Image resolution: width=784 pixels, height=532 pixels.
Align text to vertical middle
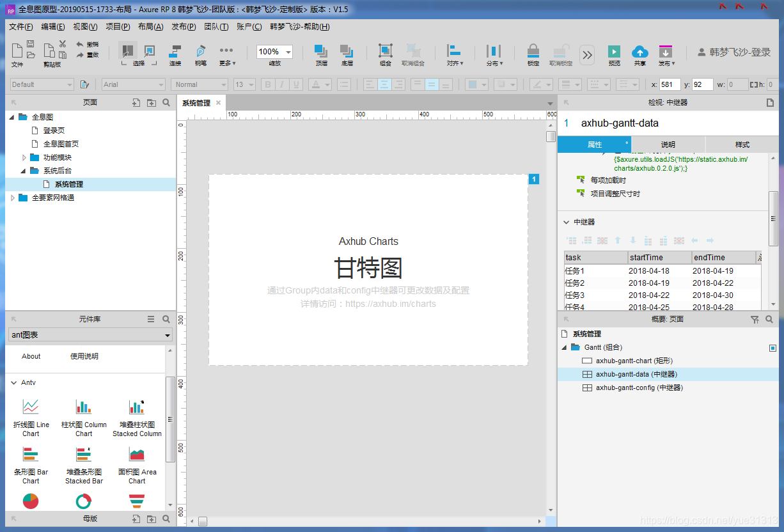(x=432, y=84)
